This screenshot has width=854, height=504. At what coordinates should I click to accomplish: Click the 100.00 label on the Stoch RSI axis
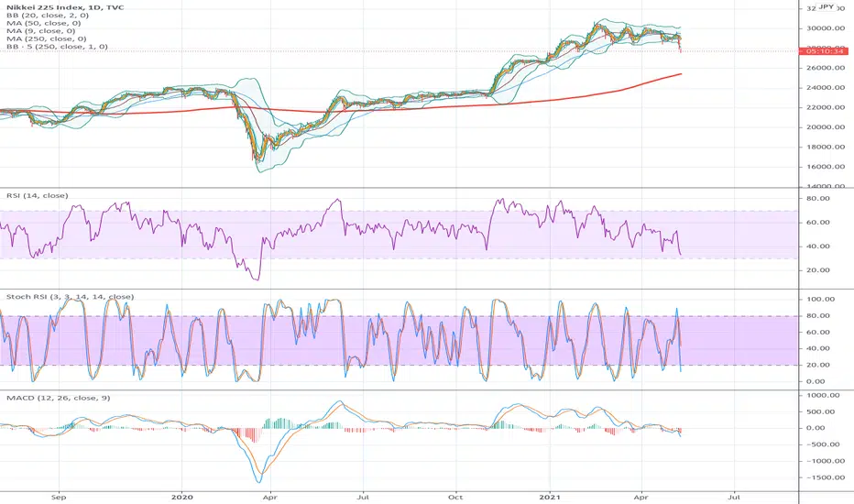(x=821, y=299)
